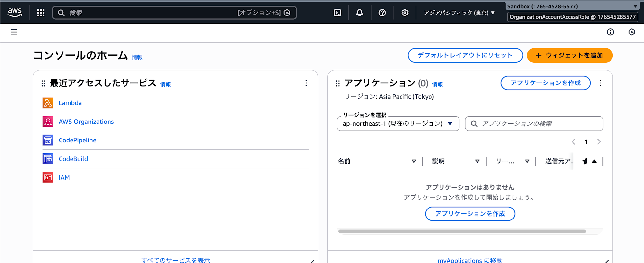The height and width of the screenshot is (263, 644).
Task: Click the ウィジェットを追加 button
Action: tap(570, 55)
